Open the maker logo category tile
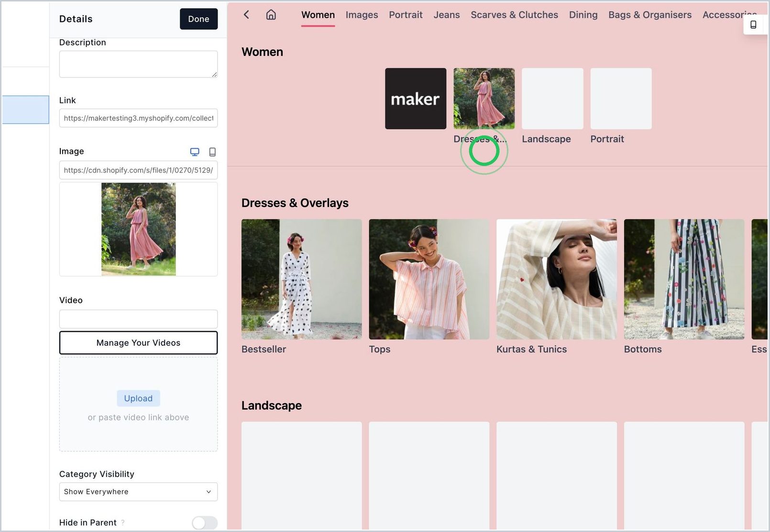 coord(416,98)
